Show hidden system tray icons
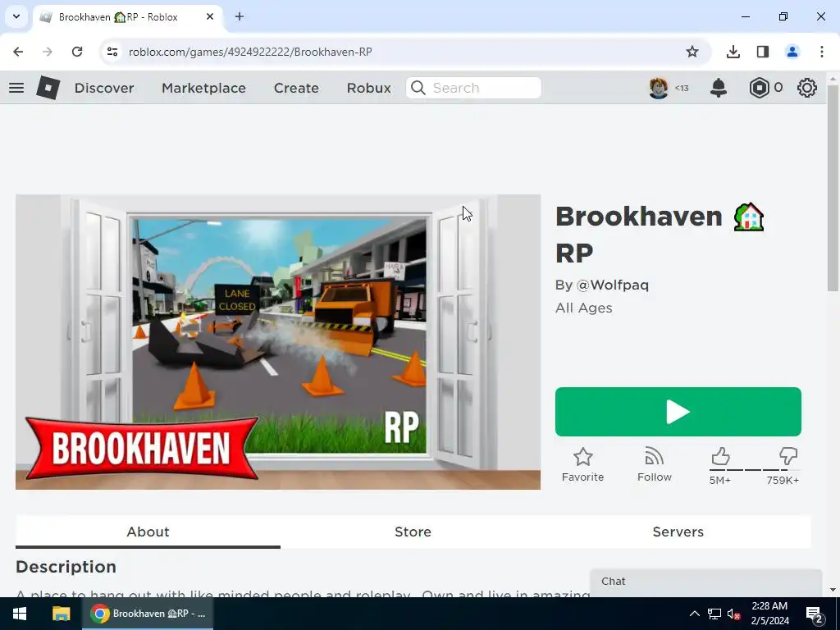 pos(694,614)
